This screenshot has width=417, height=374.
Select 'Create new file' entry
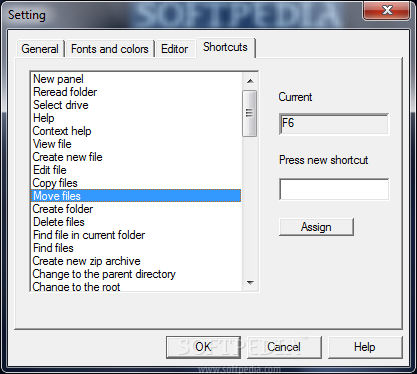tap(136, 157)
